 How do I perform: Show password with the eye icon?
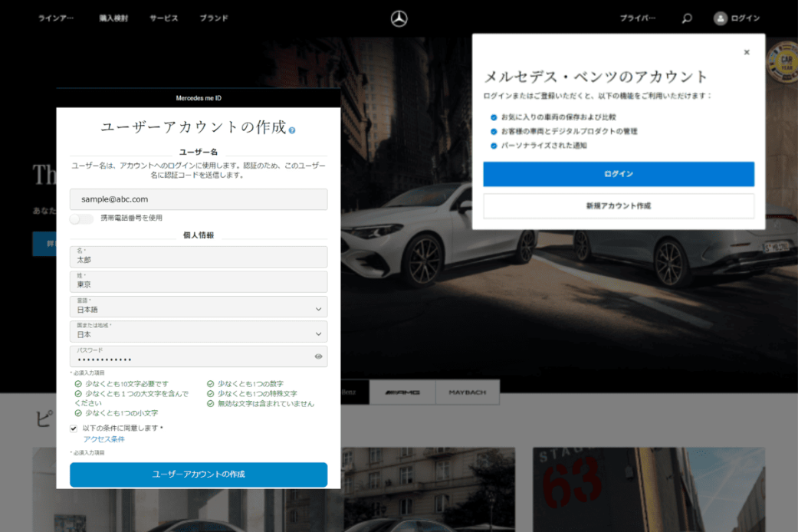point(319,356)
